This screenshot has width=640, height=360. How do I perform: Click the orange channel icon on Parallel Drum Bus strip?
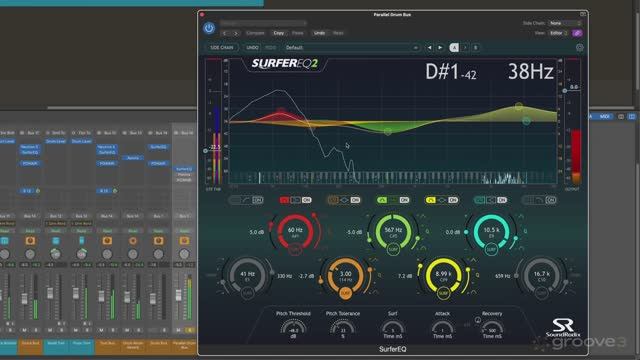[x=184, y=241]
